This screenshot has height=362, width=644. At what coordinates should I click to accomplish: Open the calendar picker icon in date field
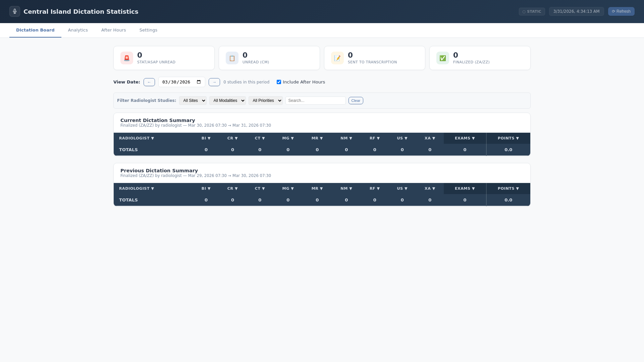click(199, 82)
